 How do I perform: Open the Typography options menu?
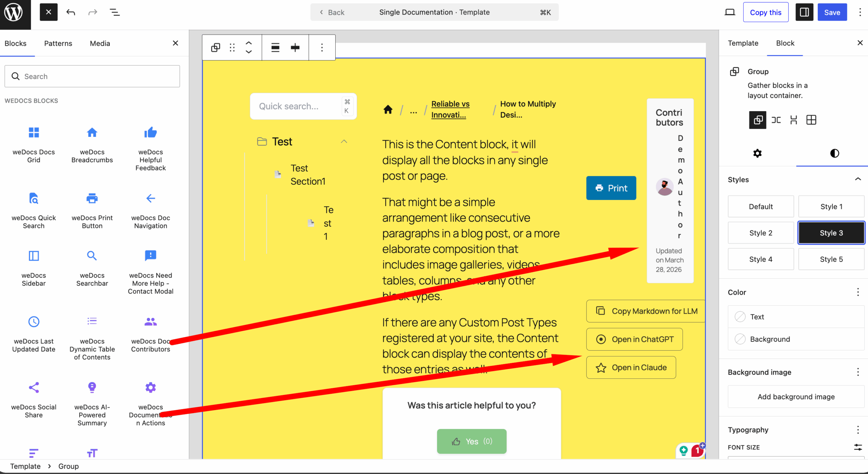tap(857, 430)
